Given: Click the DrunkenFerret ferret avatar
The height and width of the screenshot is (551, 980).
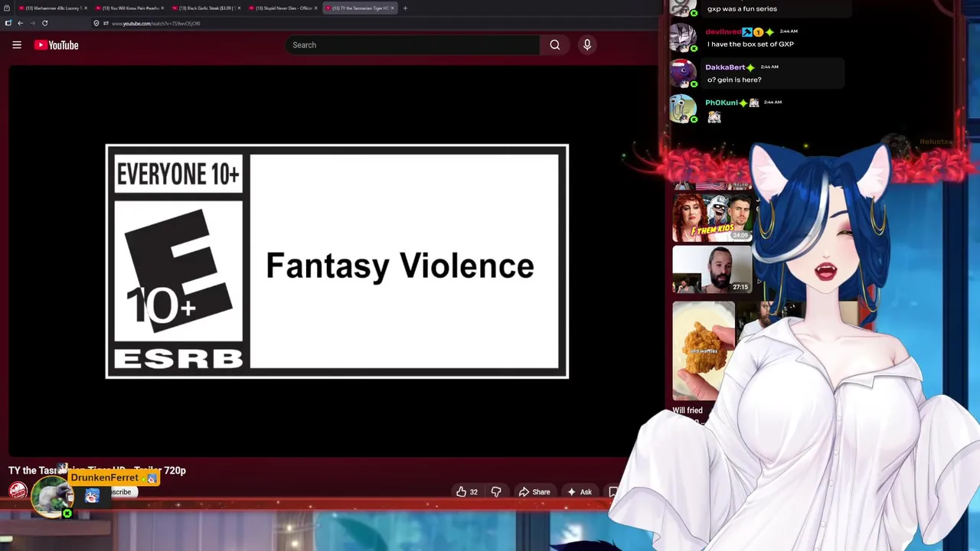Looking at the screenshot, I should coord(51,497).
